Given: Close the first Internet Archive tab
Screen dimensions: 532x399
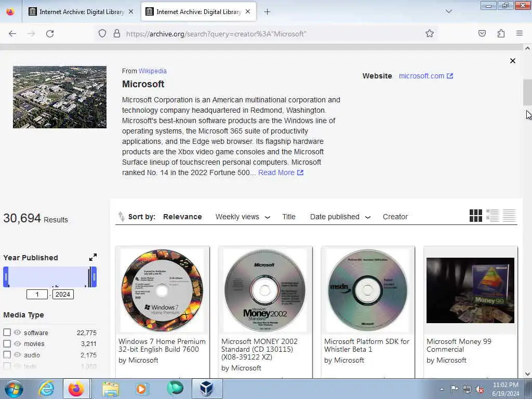Looking at the screenshot, I should pos(131,12).
